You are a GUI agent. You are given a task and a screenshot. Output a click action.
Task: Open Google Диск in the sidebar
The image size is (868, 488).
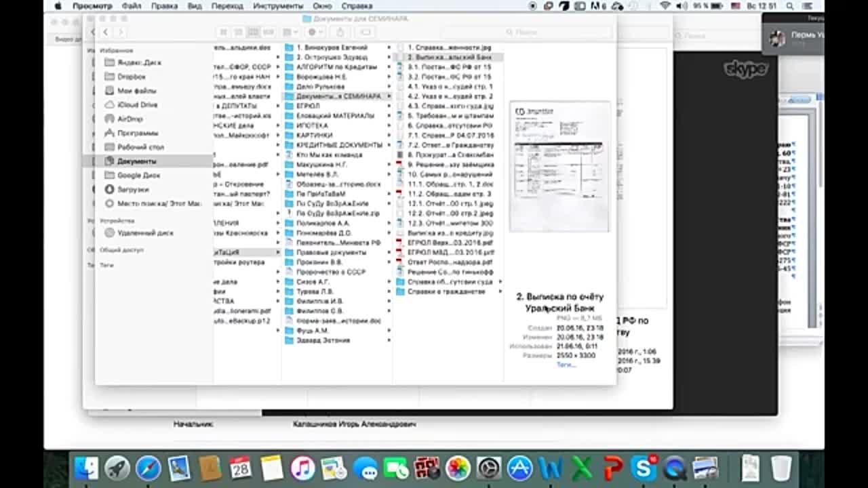132,176
